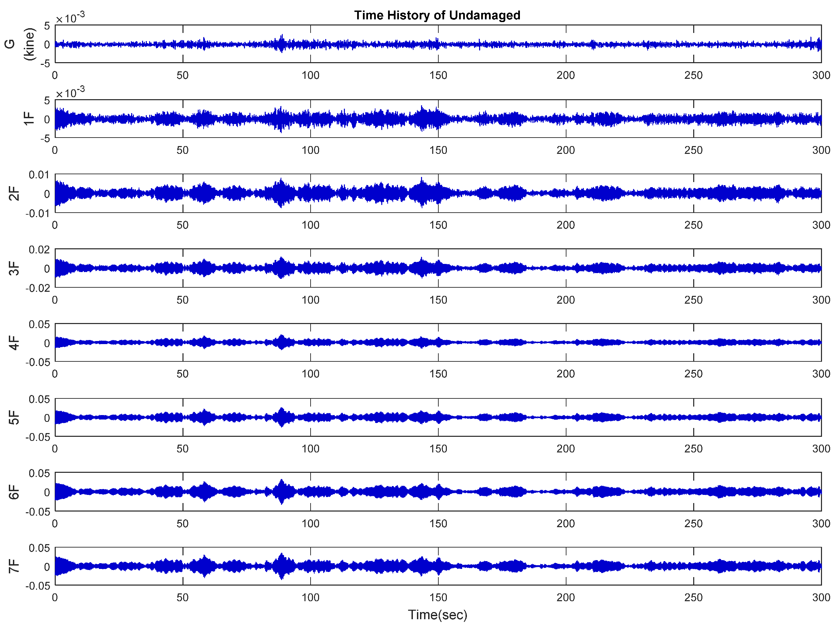The image size is (840, 626).
Task: Click the 1F plot's ×10⁻³ exponent label
Action: (x=70, y=92)
